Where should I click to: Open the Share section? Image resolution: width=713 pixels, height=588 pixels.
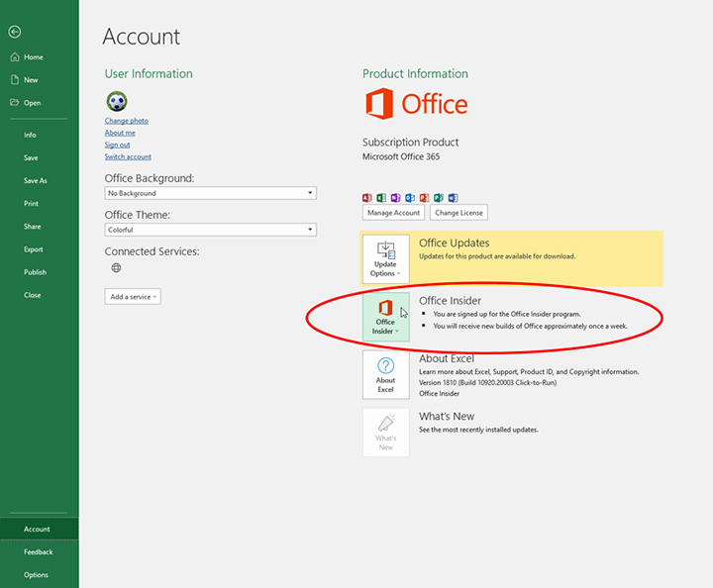39,227
